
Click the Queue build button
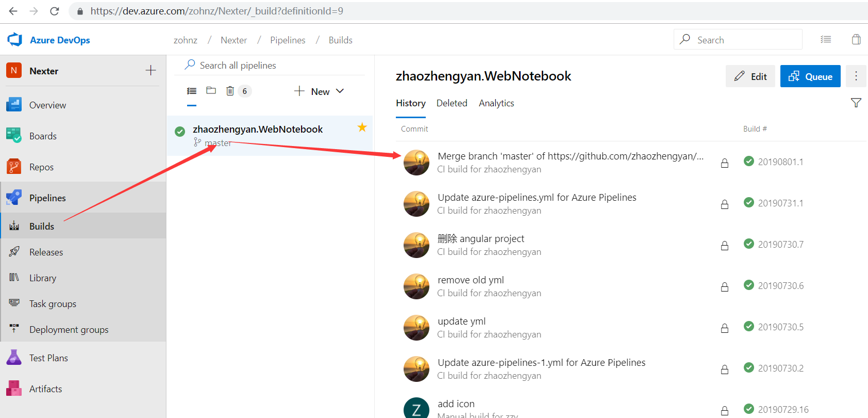click(810, 76)
